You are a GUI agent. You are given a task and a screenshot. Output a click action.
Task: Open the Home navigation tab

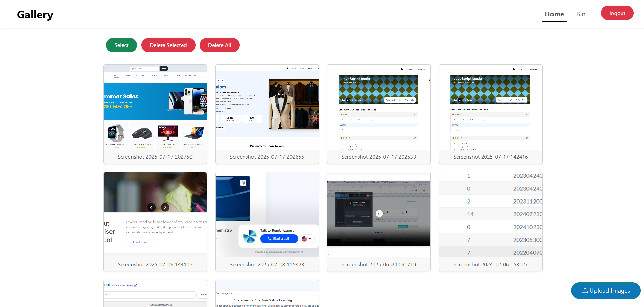(x=554, y=14)
